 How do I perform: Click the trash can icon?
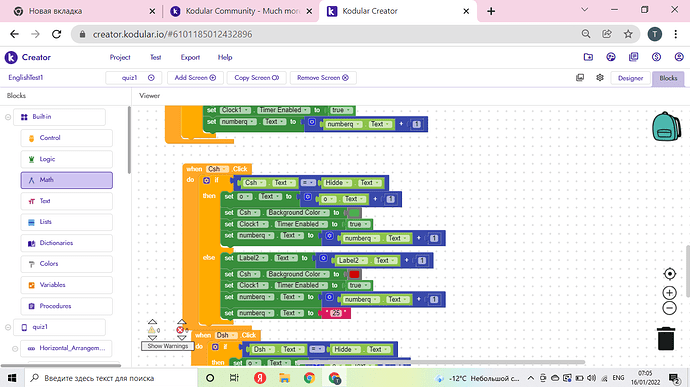[666, 338]
